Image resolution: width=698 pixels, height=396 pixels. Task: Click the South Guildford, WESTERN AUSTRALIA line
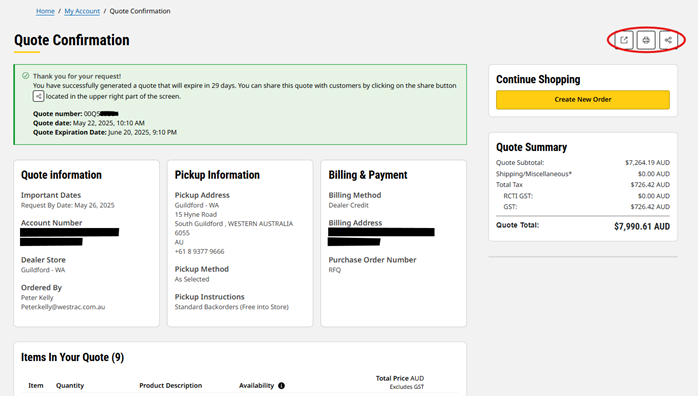click(x=234, y=224)
